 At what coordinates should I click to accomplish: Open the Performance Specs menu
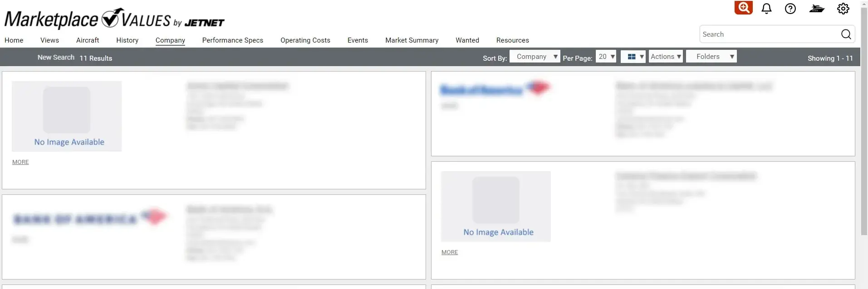[x=232, y=40]
